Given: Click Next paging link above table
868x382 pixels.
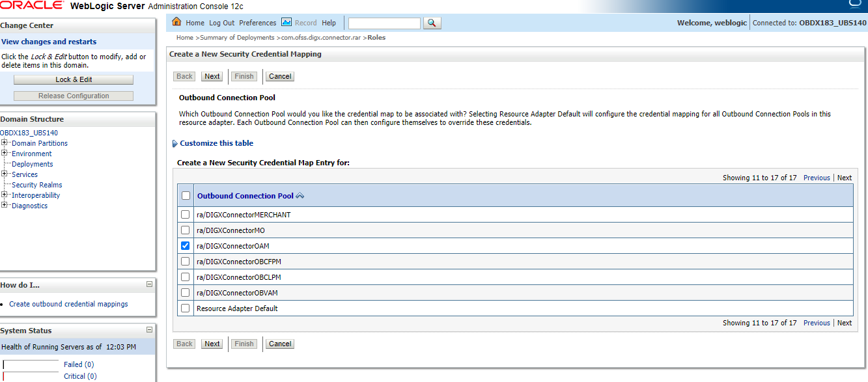Looking at the screenshot, I should [845, 178].
